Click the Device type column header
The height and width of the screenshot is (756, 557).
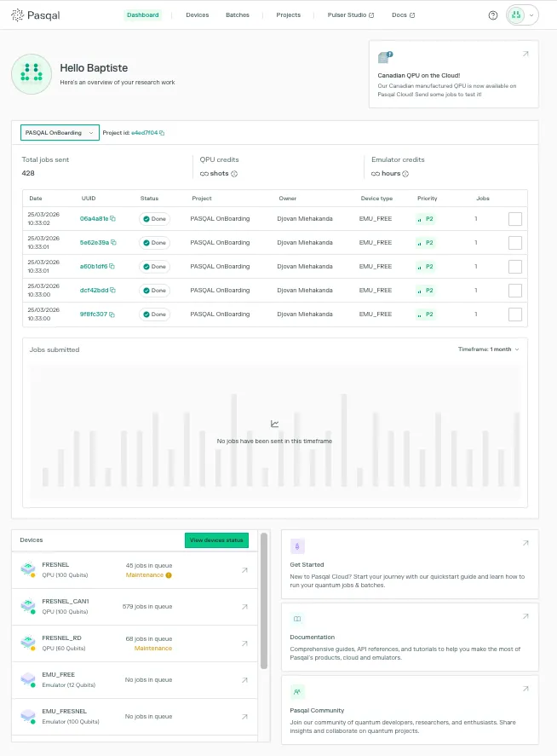pos(376,199)
